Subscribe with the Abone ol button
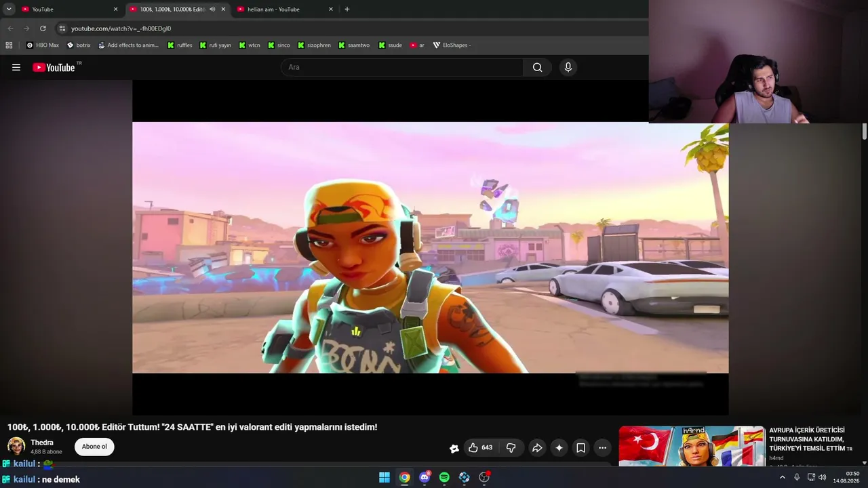868x488 pixels. click(94, 447)
